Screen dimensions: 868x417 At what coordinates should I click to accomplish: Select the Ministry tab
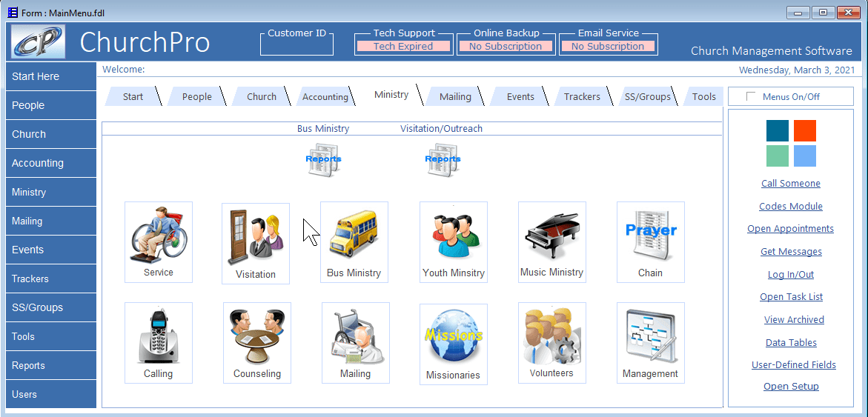click(x=391, y=95)
